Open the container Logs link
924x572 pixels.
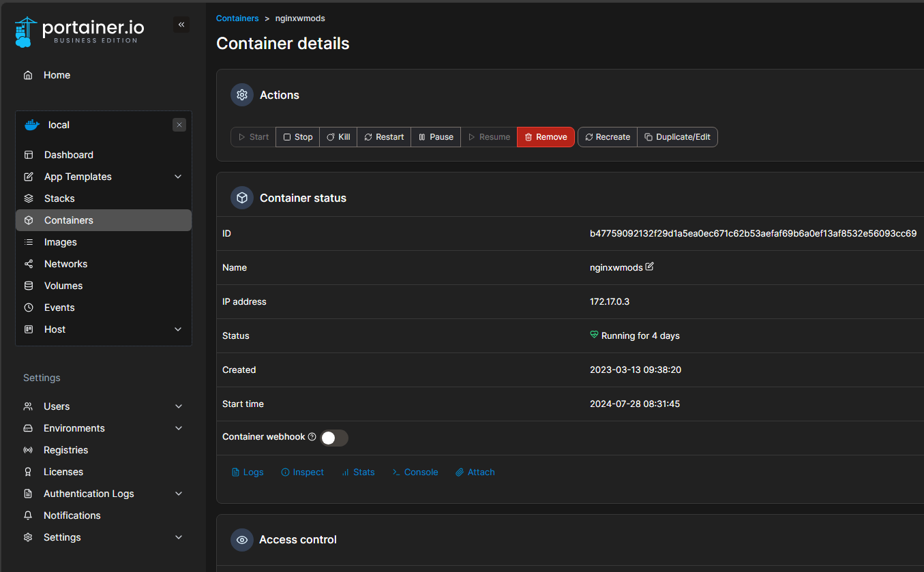[248, 472]
